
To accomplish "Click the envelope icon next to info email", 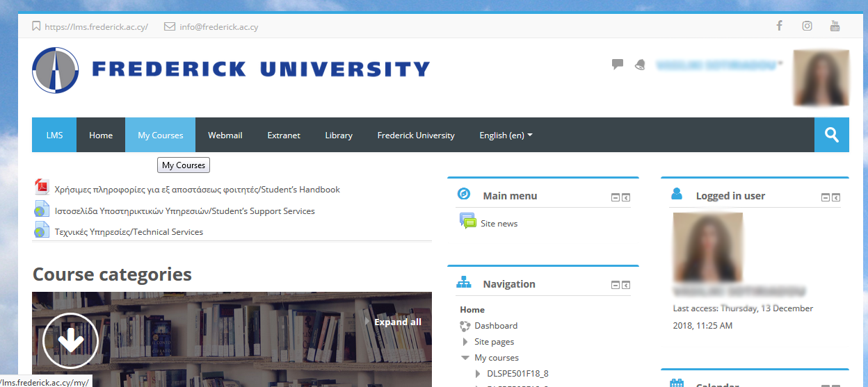I will (170, 27).
